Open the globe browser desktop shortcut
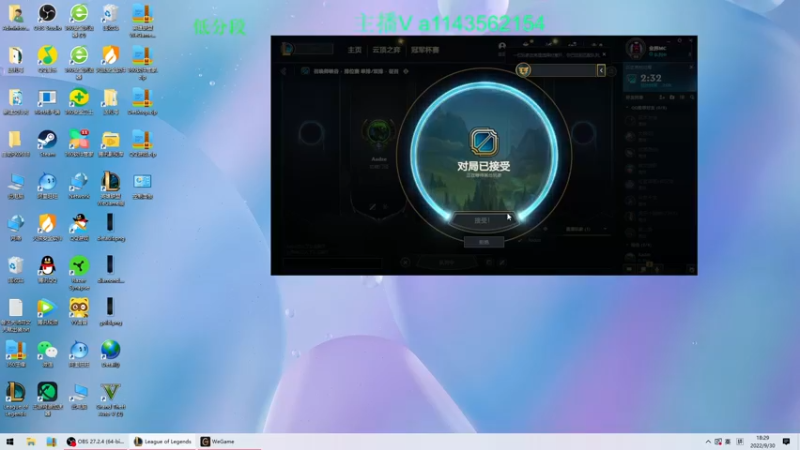The image size is (800, 450). tap(110, 354)
